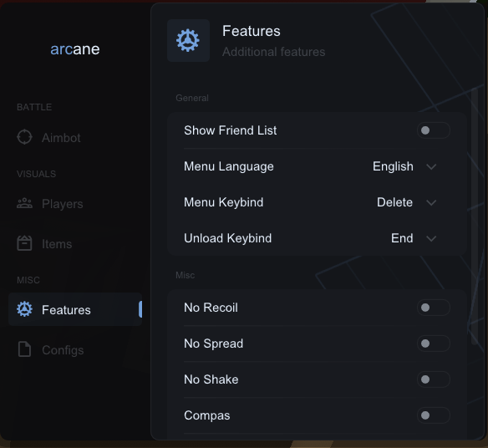Click the vertical scrollbar in Features panel
The height and width of the screenshot is (448, 488).
coord(475,216)
